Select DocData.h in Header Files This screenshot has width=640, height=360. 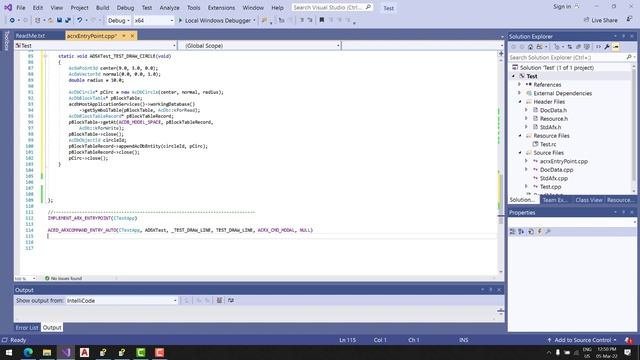[x=553, y=110]
